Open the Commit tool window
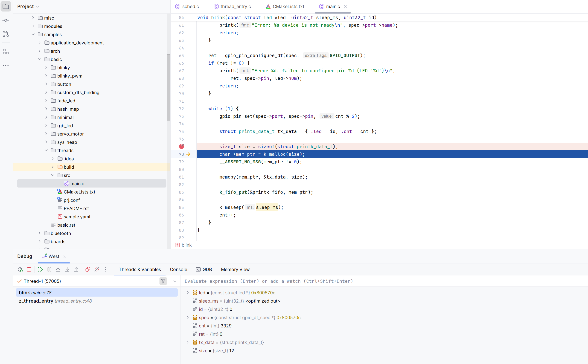The image size is (588, 364). pos(6,20)
